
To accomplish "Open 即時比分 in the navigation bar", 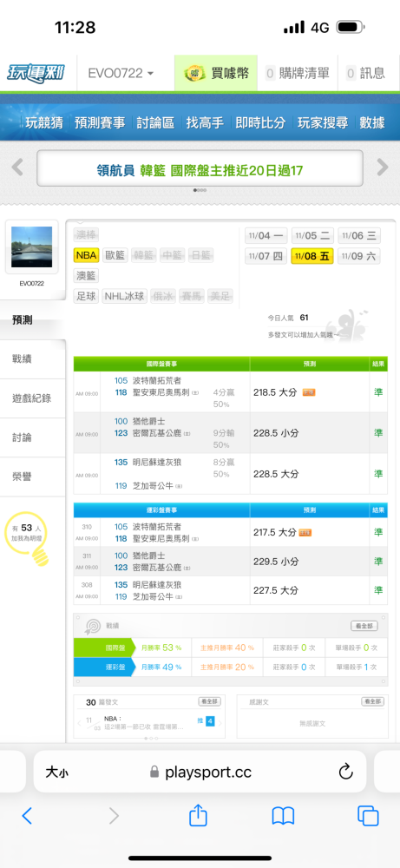I will coord(260,122).
